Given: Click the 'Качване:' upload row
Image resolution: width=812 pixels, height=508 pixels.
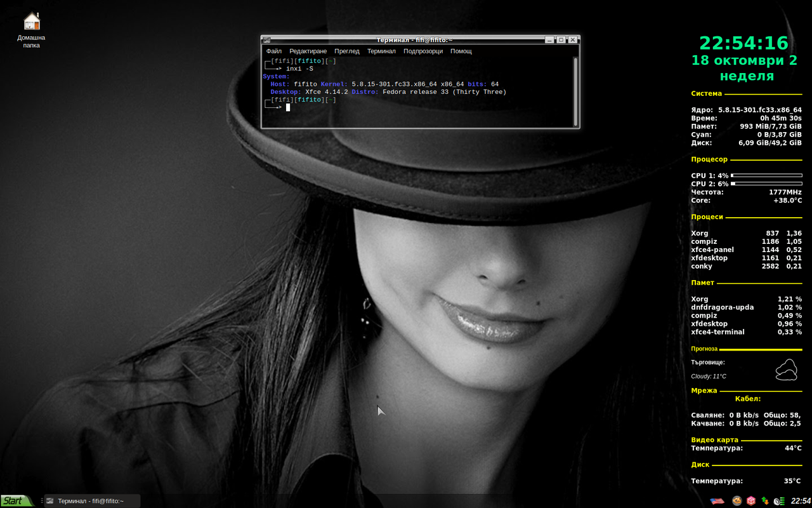Looking at the screenshot, I should point(747,424).
